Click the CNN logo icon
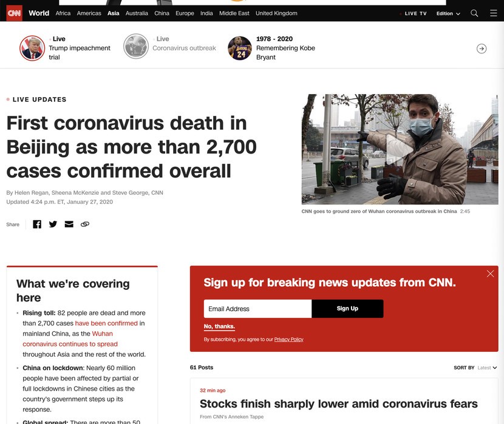The image size is (504, 424). (15, 13)
